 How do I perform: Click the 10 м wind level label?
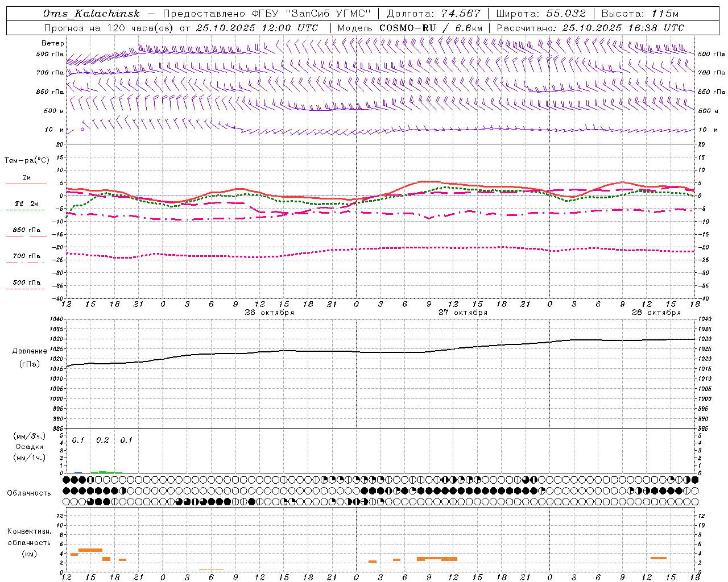(x=55, y=130)
